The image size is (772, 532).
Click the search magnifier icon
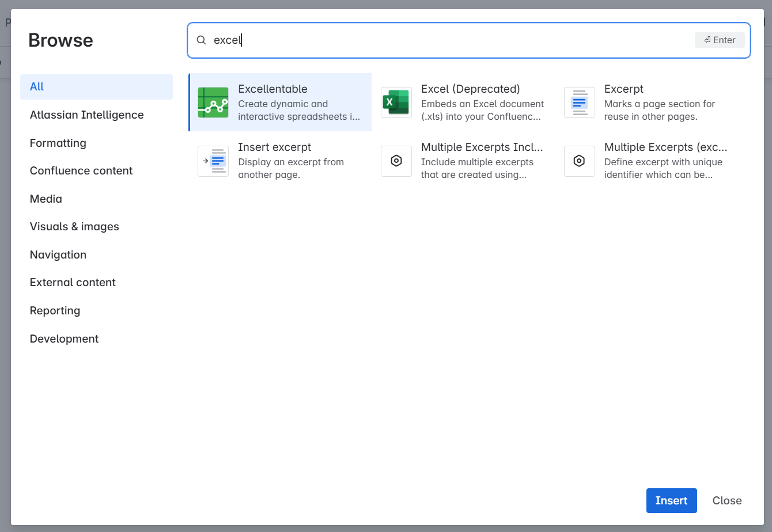point(201,40)
